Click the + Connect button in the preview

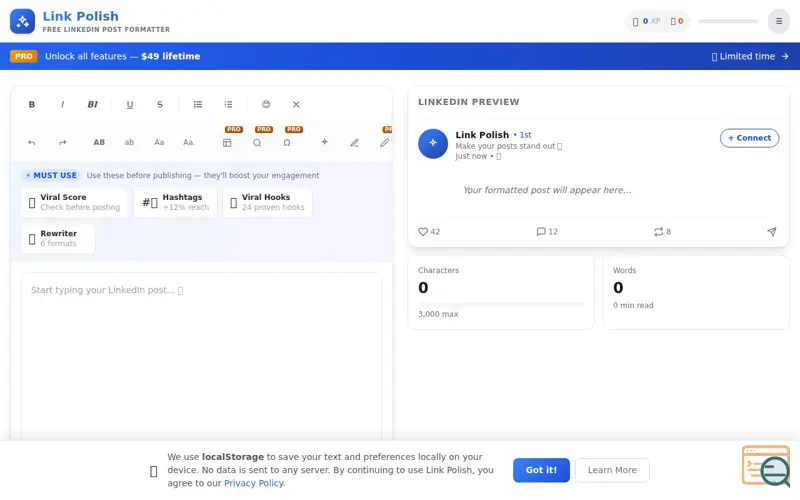749,138
